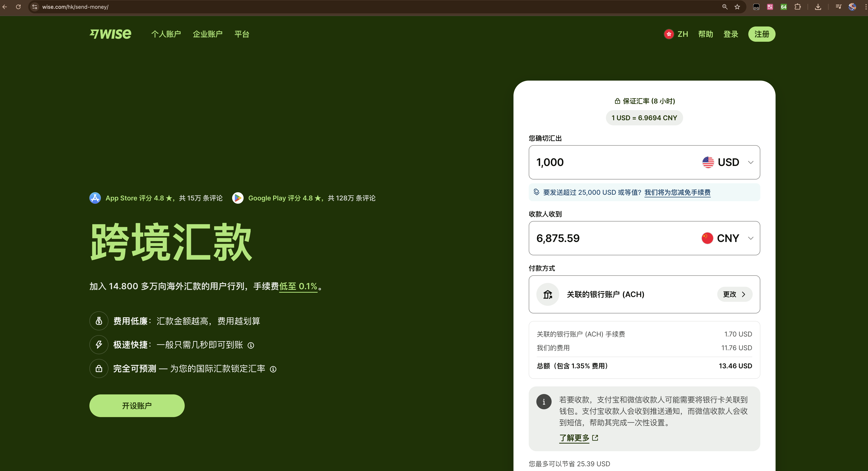Click 登录 to log in
This screenshot has height=471, width=868.
coord(731,34)
